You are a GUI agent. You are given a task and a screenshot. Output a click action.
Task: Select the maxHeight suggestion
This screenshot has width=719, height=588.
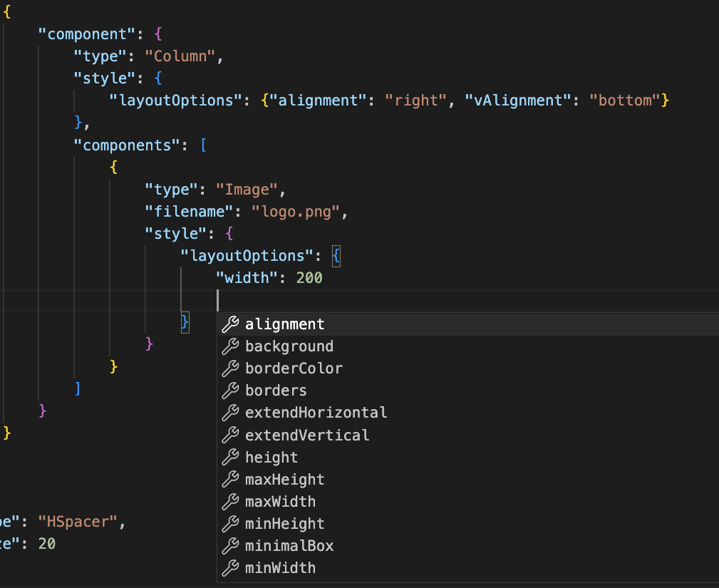[x=284, y=480]
